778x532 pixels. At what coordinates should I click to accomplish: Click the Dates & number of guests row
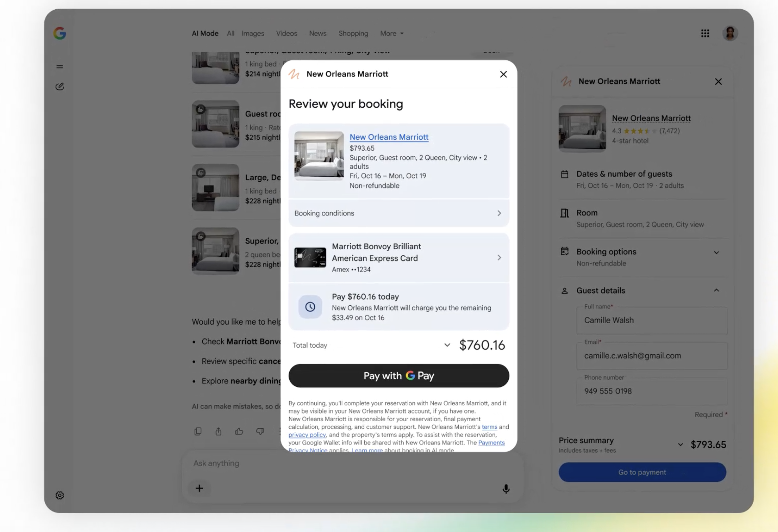(x=643, y=179)
